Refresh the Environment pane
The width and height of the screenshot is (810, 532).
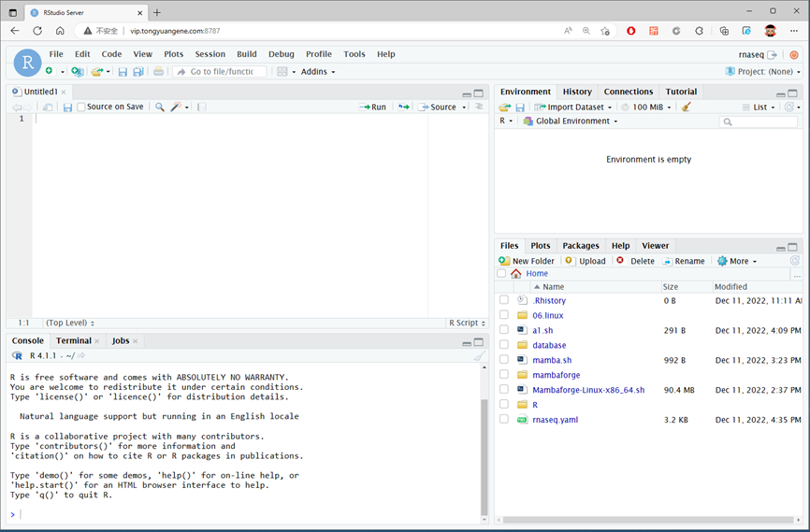788,107
